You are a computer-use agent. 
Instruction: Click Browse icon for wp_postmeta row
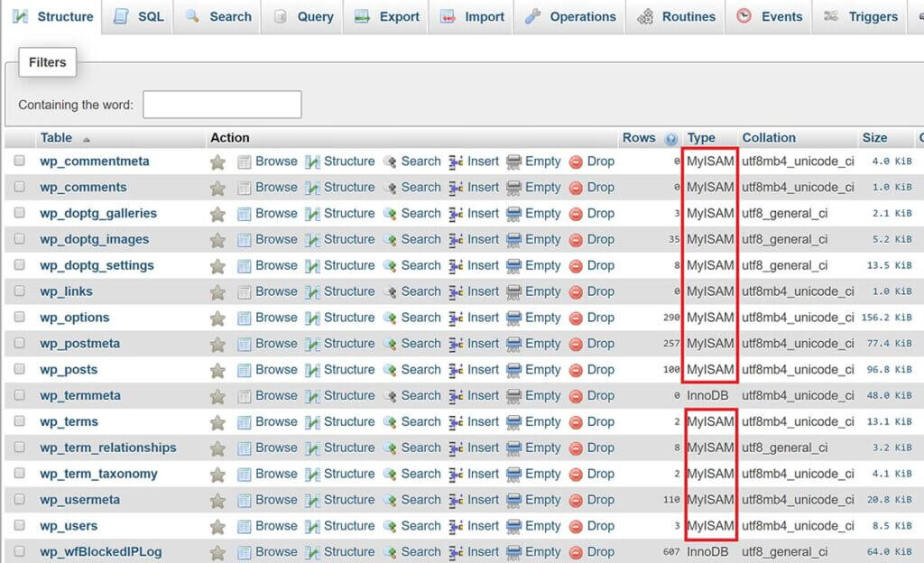pos(244,344)
